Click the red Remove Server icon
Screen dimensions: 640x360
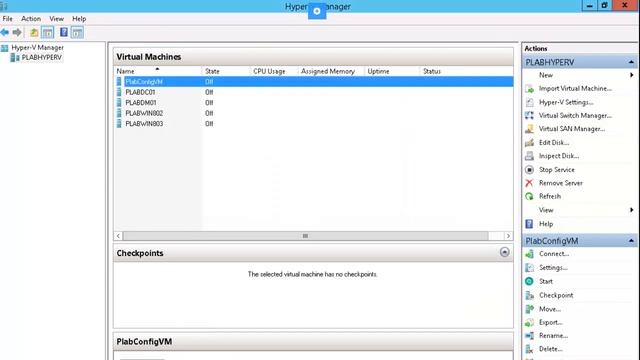pos(529,183)
